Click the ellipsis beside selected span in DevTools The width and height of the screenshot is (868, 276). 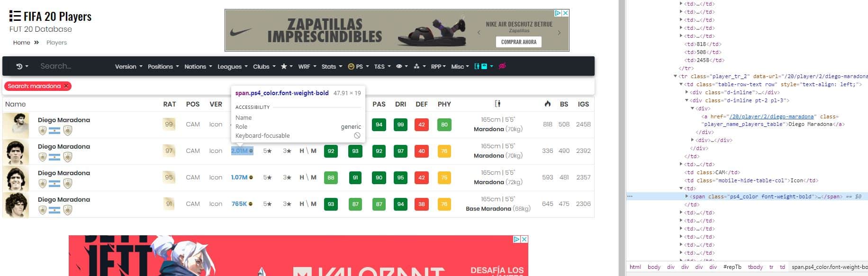point(630,196)
